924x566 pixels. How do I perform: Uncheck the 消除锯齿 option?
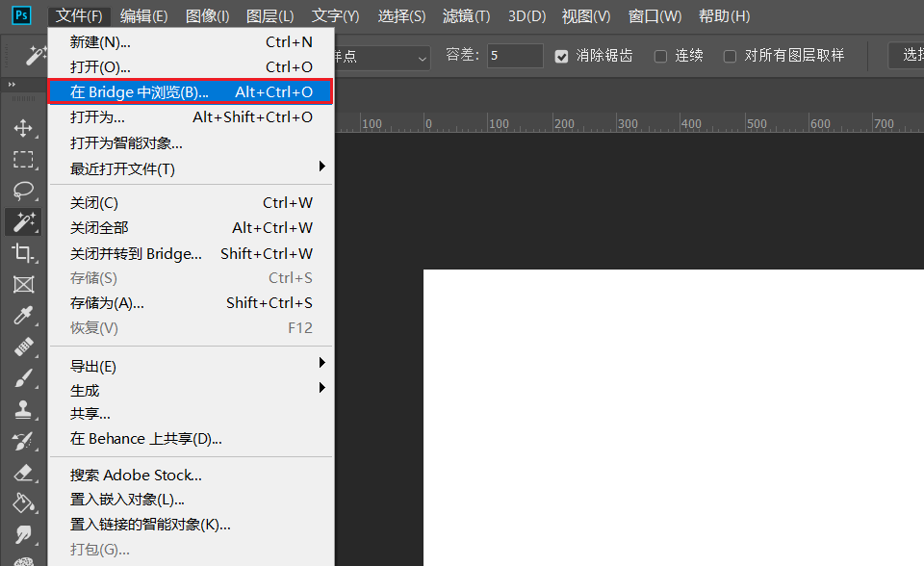pyautogui.click(x=561, y=56)
